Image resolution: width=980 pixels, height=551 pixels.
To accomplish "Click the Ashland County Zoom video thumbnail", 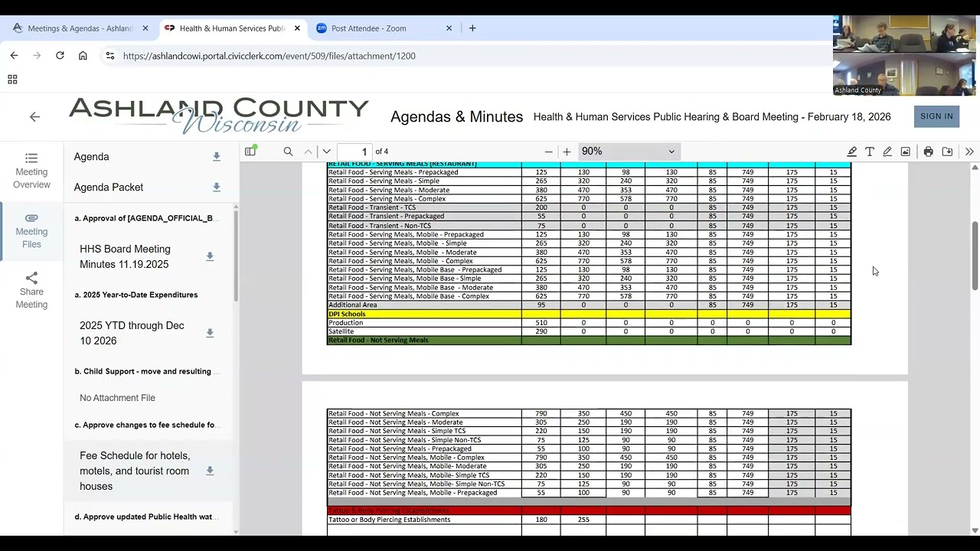I will click(x=904, y=55).
